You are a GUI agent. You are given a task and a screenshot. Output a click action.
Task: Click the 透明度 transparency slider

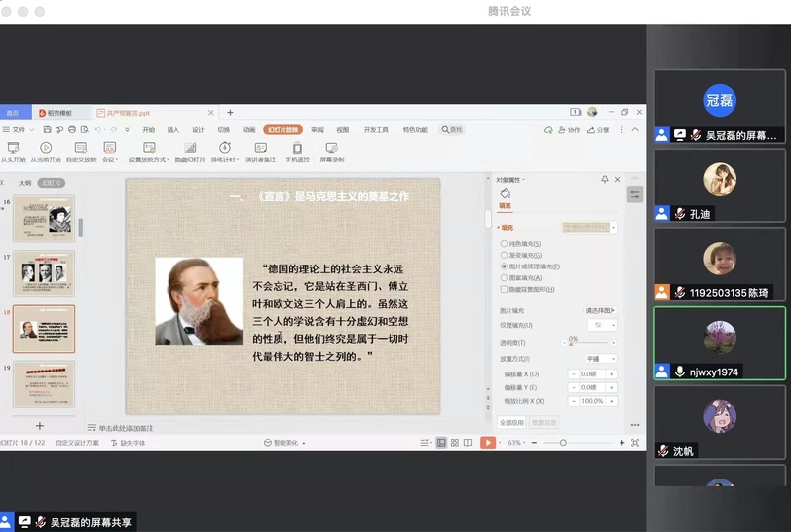click(x=591, y=343)
